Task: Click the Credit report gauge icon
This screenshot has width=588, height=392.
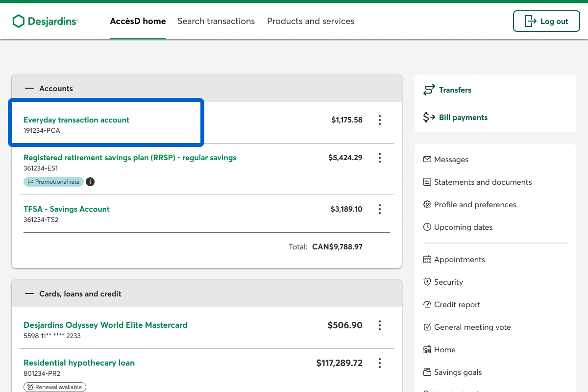Action: (427, 304)
